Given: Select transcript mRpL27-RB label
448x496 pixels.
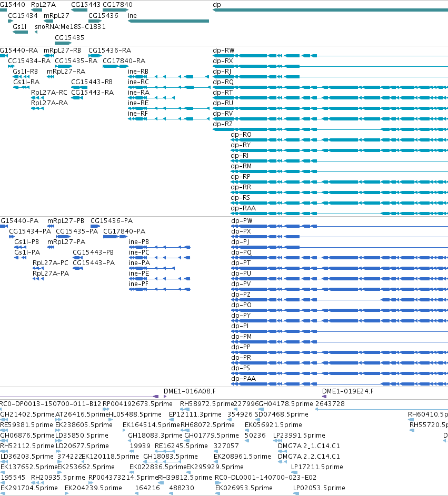Looking at the screenshot, I should click(x=62, y=50).
